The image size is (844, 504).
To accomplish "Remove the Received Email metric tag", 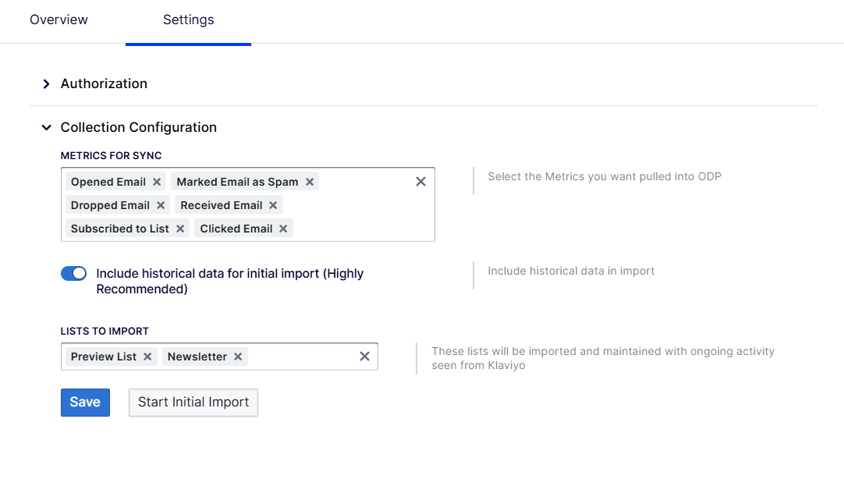I will tap(273, 205).
